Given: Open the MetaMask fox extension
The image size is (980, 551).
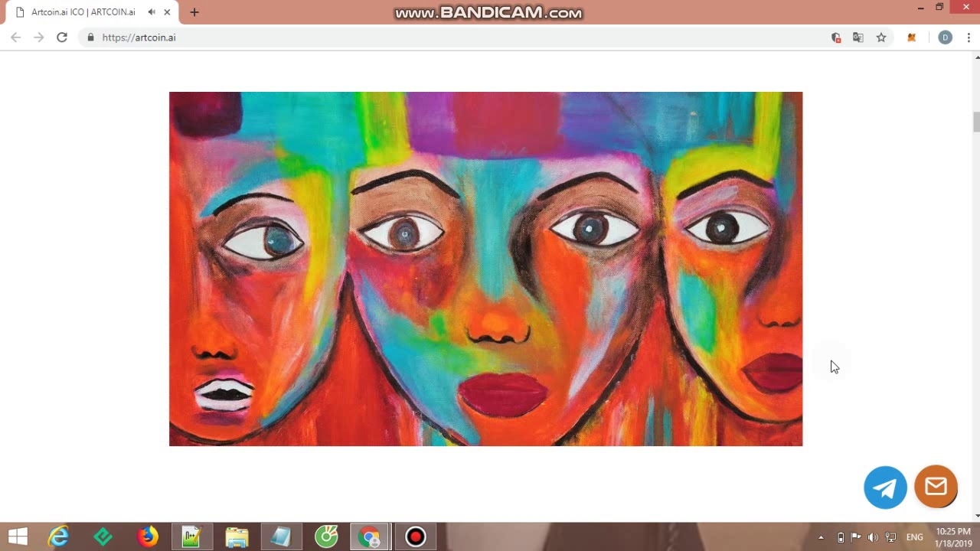Looking at the screenshot, I should [x=911, y=37].
